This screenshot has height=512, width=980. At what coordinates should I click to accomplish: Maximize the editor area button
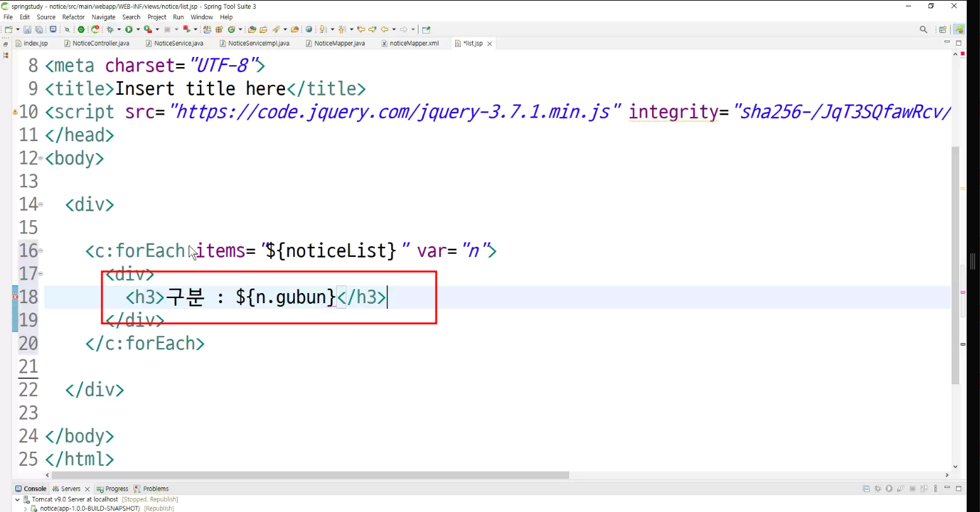958,43
